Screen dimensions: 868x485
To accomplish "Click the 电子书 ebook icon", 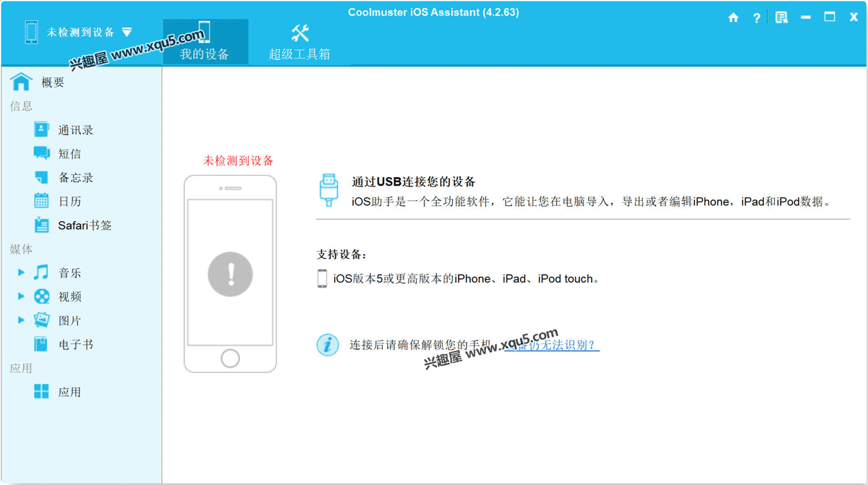I will coord(41,344).
